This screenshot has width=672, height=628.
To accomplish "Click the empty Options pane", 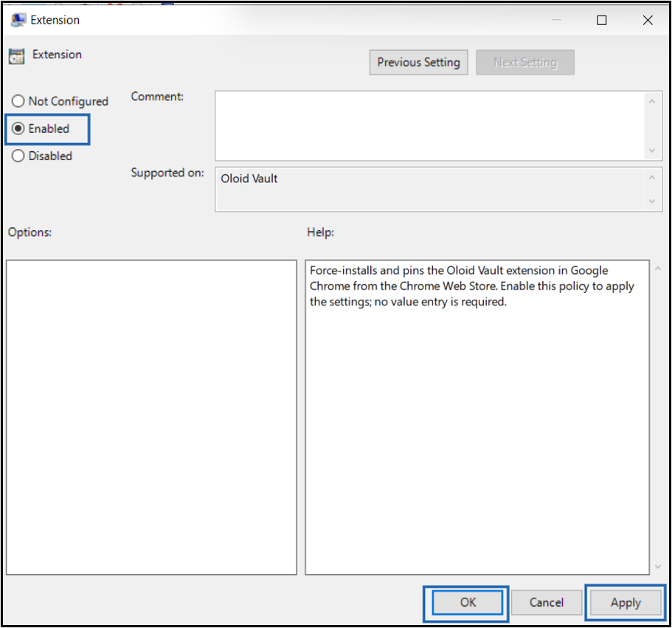I will (151, 417).
